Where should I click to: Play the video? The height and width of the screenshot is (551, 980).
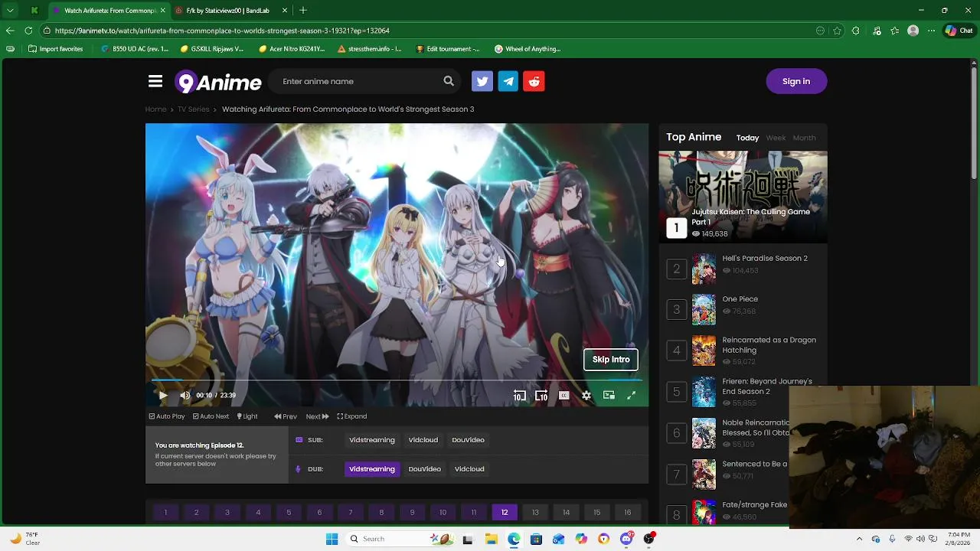(x=162, y=395)
